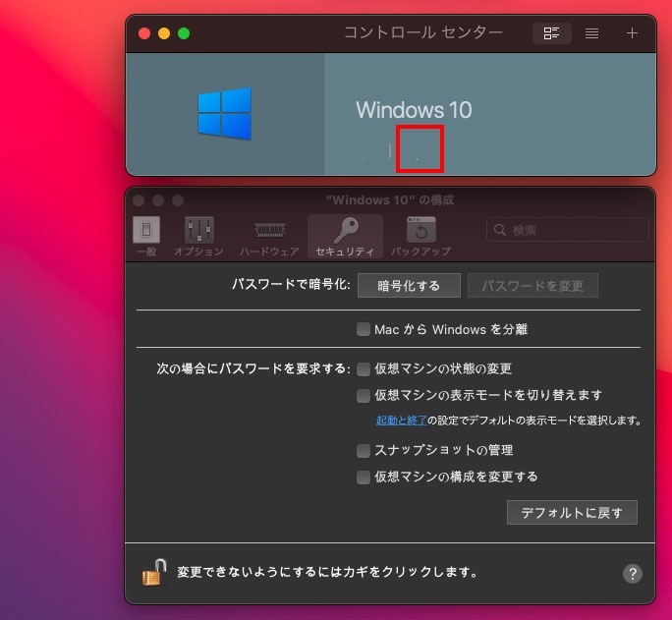Check 仮想マシンの構成を変更する
The image size is (672, 620).
[364, 477]
